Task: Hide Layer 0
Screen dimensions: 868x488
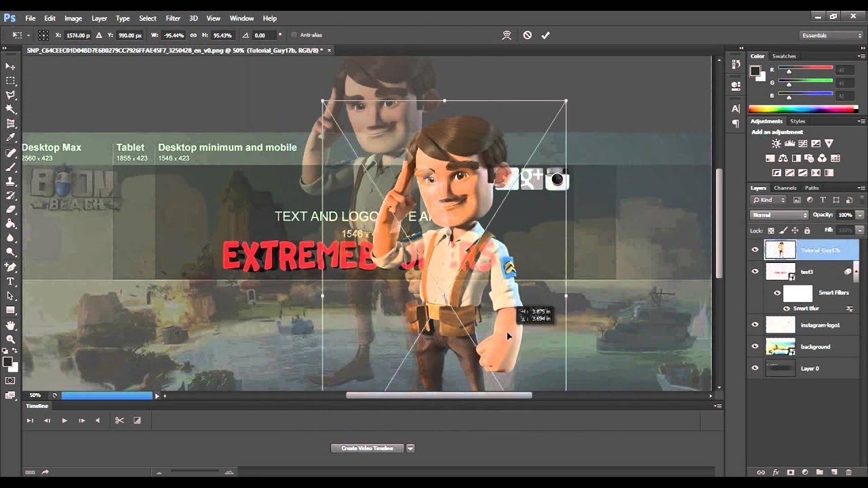Action: (x=755, y=368)
